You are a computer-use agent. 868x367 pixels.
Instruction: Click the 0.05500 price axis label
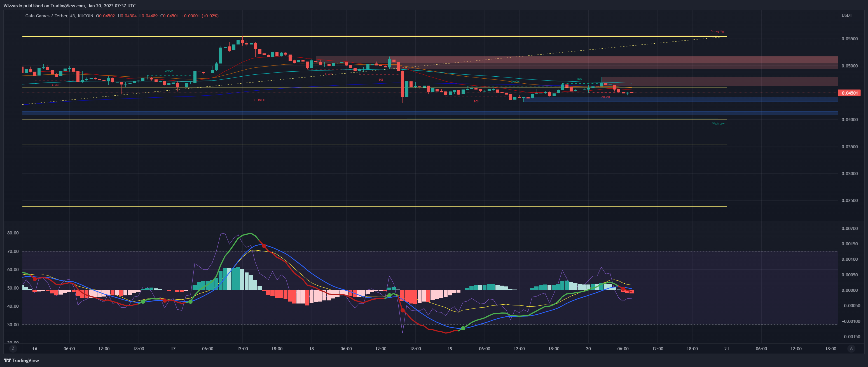[x=850, y=39]
